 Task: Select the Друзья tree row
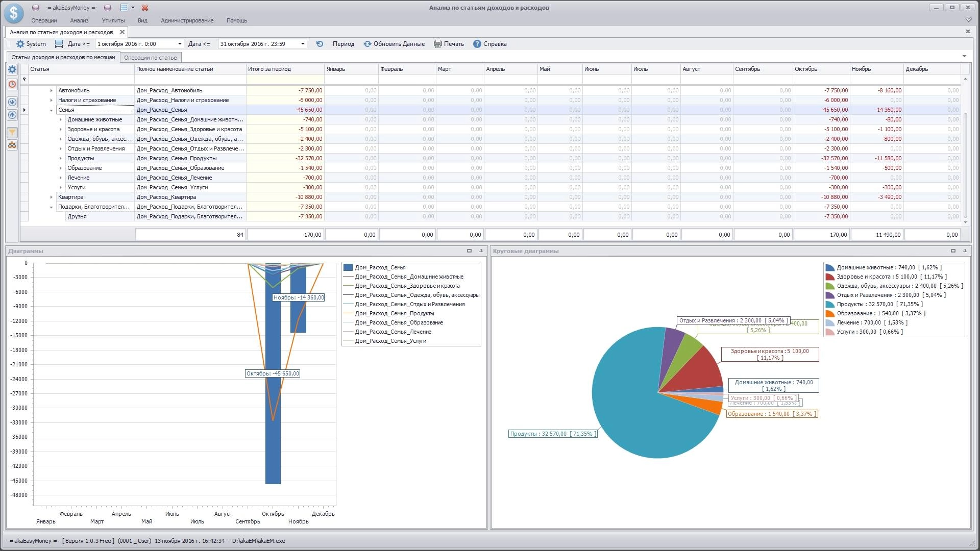pos(77,216)
